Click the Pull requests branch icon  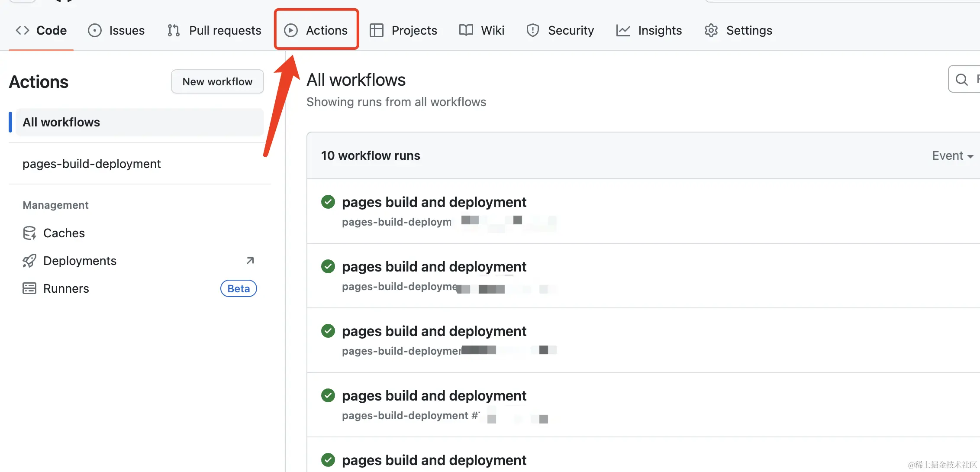(x=174, y=30)
